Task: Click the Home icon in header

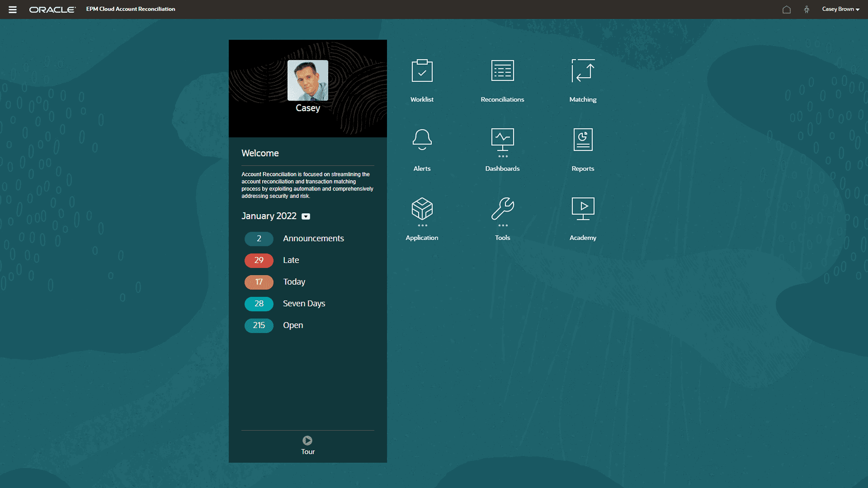Action: [787, 9]
